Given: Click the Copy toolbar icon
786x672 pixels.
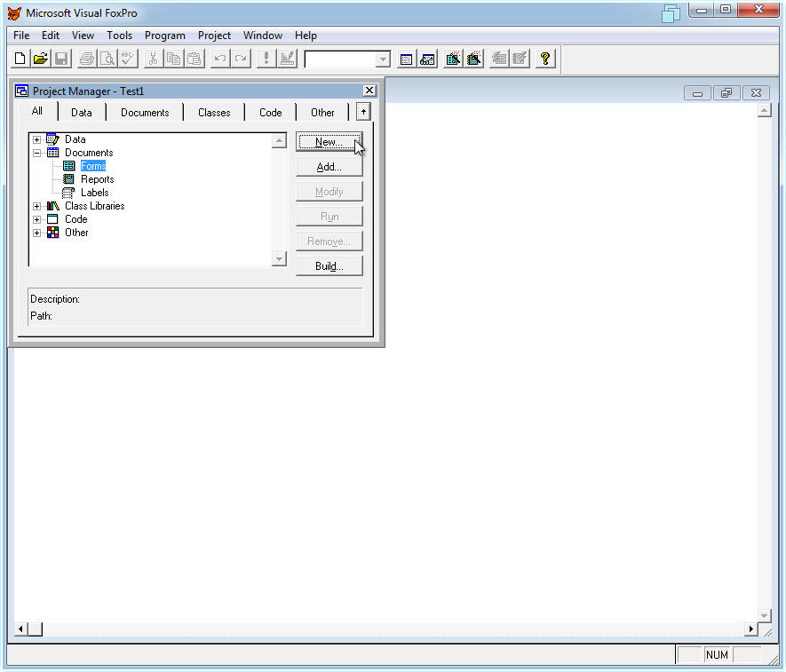Looking at the screenshot, I should pos(173,59).
